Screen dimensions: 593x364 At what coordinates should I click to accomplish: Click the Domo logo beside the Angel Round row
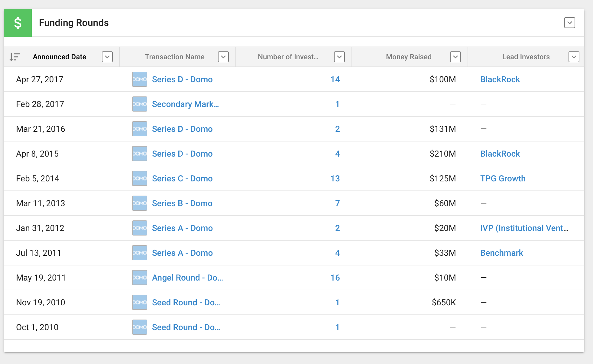(x=139, y=278)
